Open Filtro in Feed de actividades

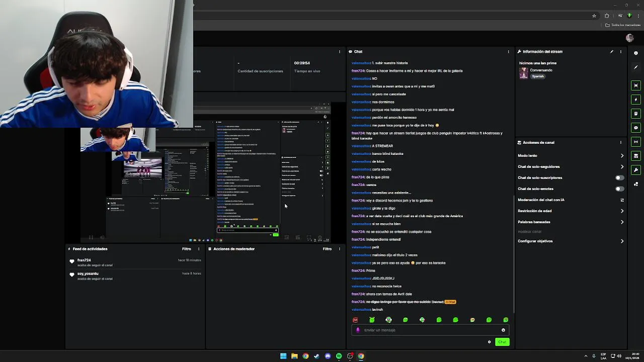(186, 249)
